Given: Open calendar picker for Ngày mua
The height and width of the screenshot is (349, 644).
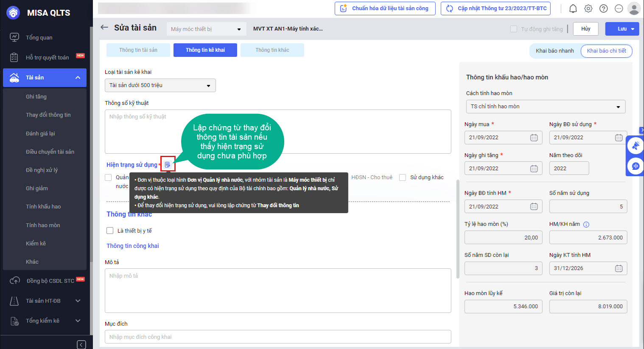Looking at the screenshot, I should click(534, 138).
